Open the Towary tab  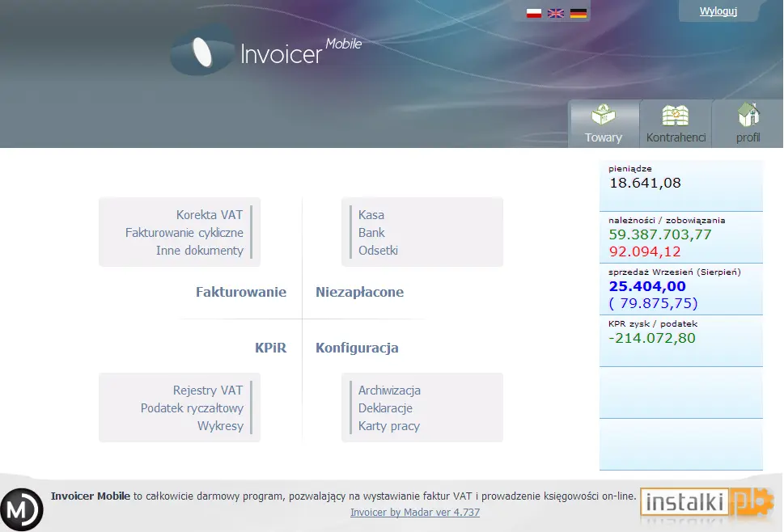coord(604,124)
